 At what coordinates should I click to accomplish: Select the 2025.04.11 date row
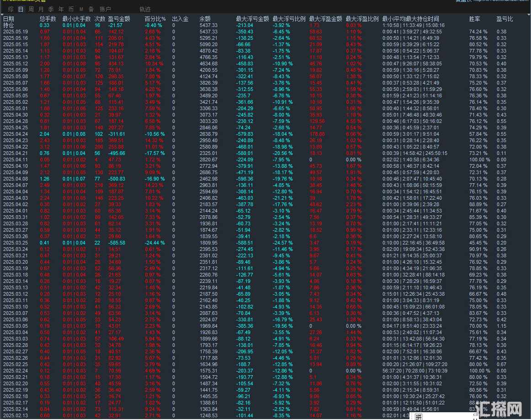click(16, 159)
